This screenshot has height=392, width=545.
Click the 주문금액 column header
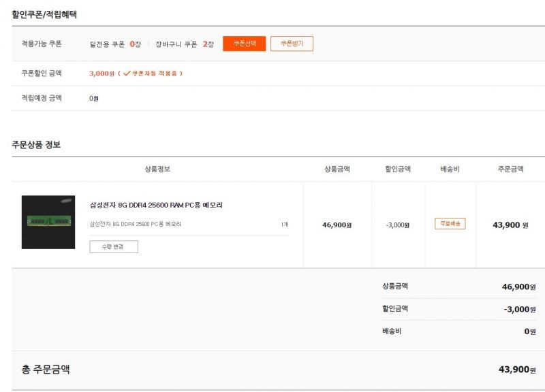coord(510,169)
